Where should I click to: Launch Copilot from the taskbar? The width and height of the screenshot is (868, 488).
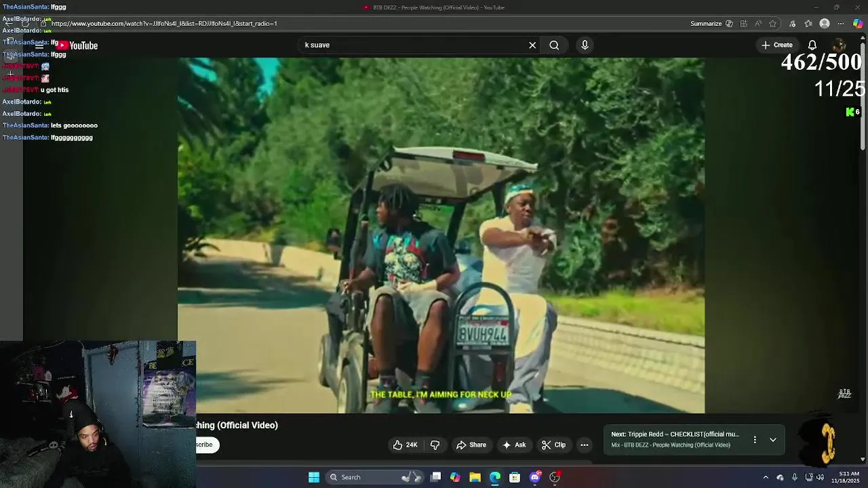(x=455, y=477)
